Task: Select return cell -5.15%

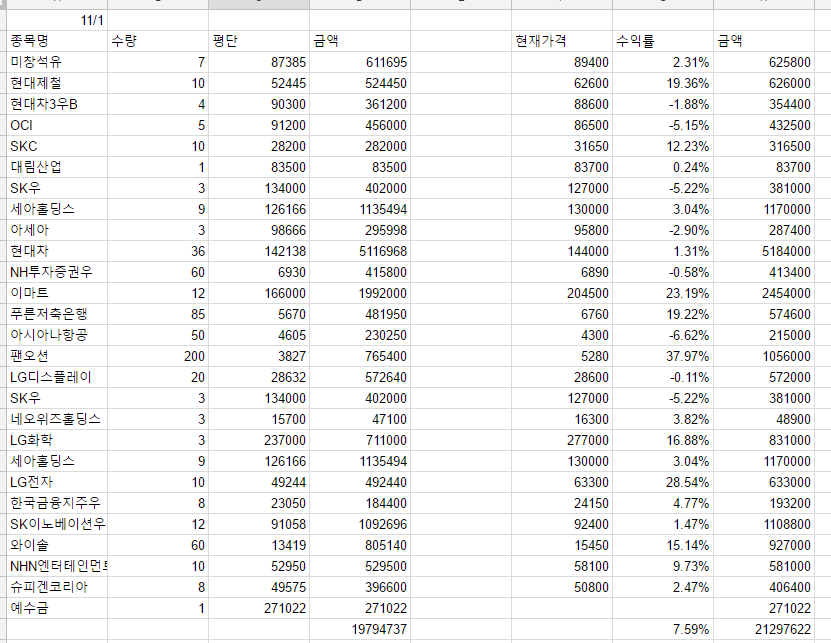Action: click(x=663, y=125)
